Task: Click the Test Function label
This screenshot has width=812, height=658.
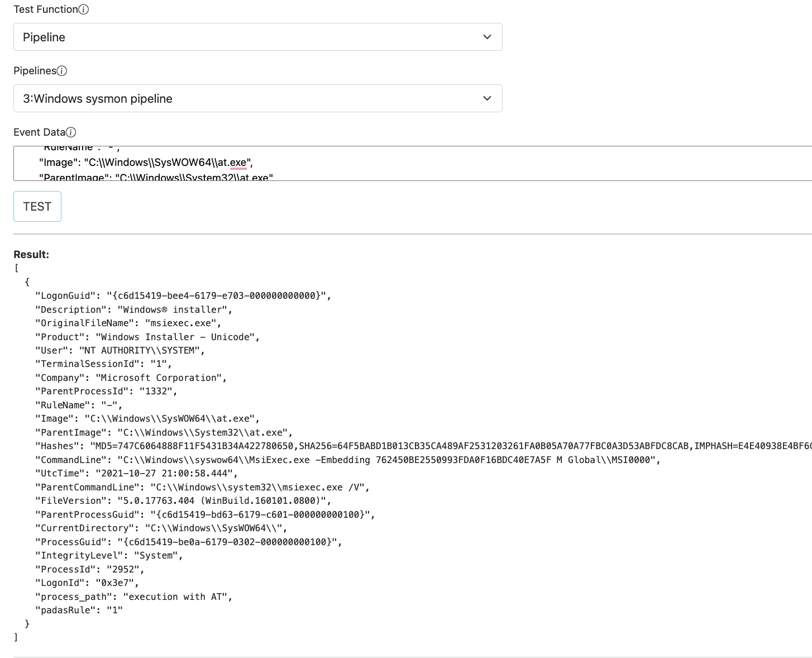Action: pos(46,9)
